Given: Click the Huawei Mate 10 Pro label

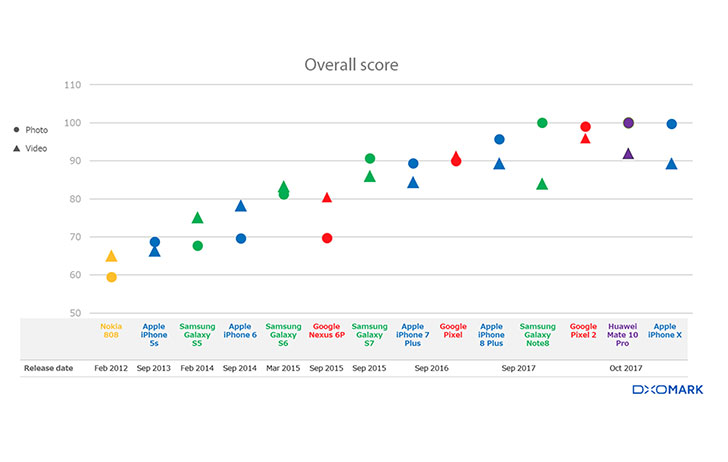Looking at the screenshot, I should point(623,335).
